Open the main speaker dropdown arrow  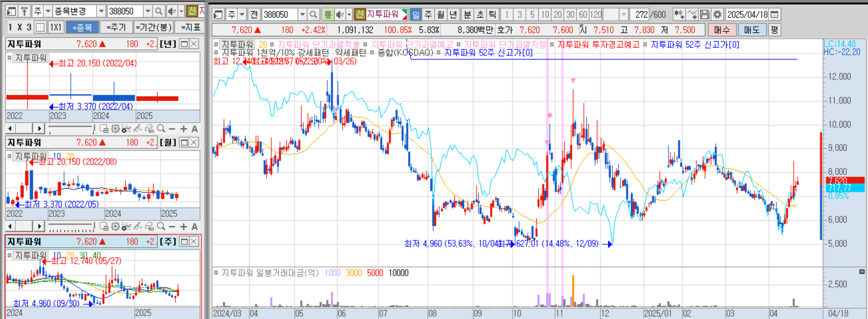point(349,15)
